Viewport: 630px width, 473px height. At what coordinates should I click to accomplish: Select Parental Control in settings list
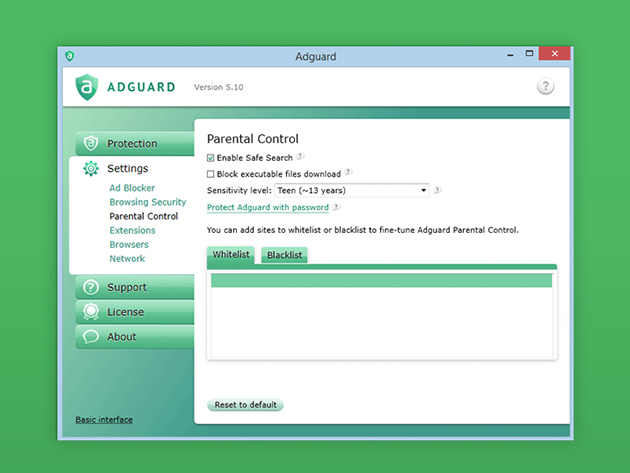(x=144, y=216)
